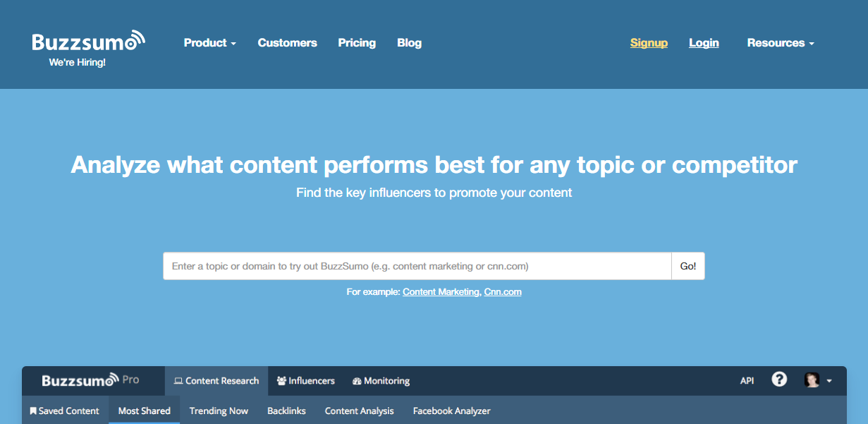Expand the Resources dropdown menu
The height and width of the screenshot is (424, 868).
pyautogui.click(x=780, y=43)
